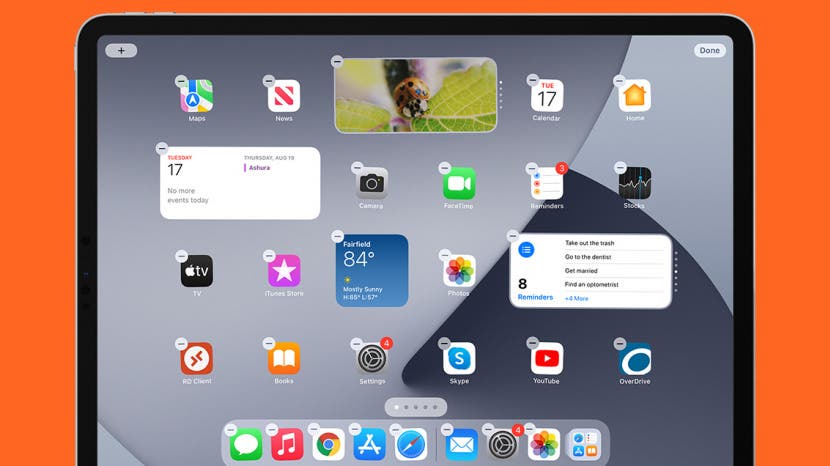Remove the YouTube app via minus badge
Viewport: 830px width, 466px height.
tap(533, 342)
